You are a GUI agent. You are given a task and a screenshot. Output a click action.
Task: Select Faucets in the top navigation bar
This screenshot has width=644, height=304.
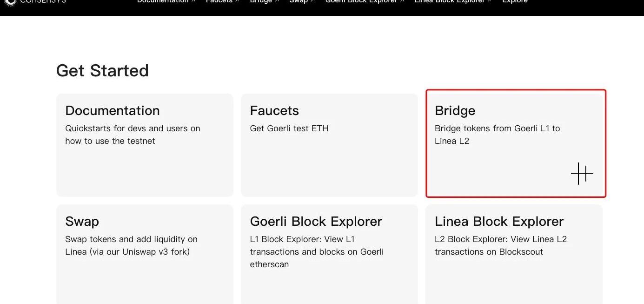(219, 2)
